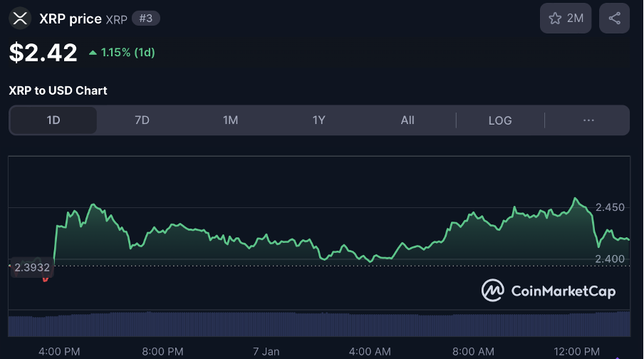Toggle LOG scale on the chart

pos(500,120)
